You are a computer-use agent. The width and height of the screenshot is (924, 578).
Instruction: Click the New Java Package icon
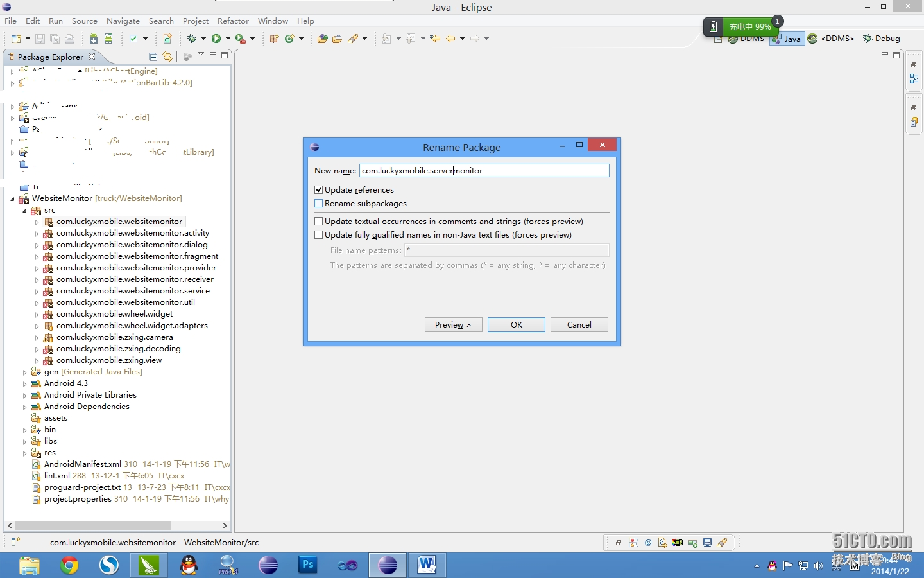pyautogui.click(x=274, y=39)
